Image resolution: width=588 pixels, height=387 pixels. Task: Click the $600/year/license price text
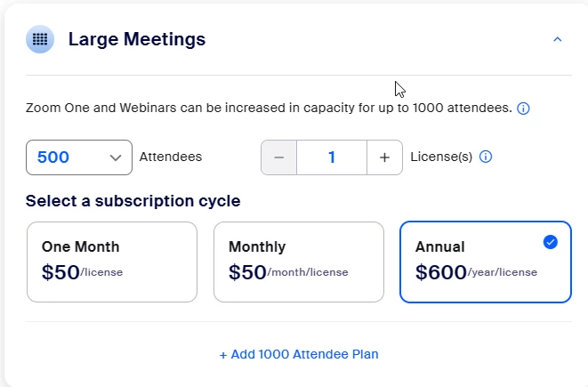[x=476, y=273]
